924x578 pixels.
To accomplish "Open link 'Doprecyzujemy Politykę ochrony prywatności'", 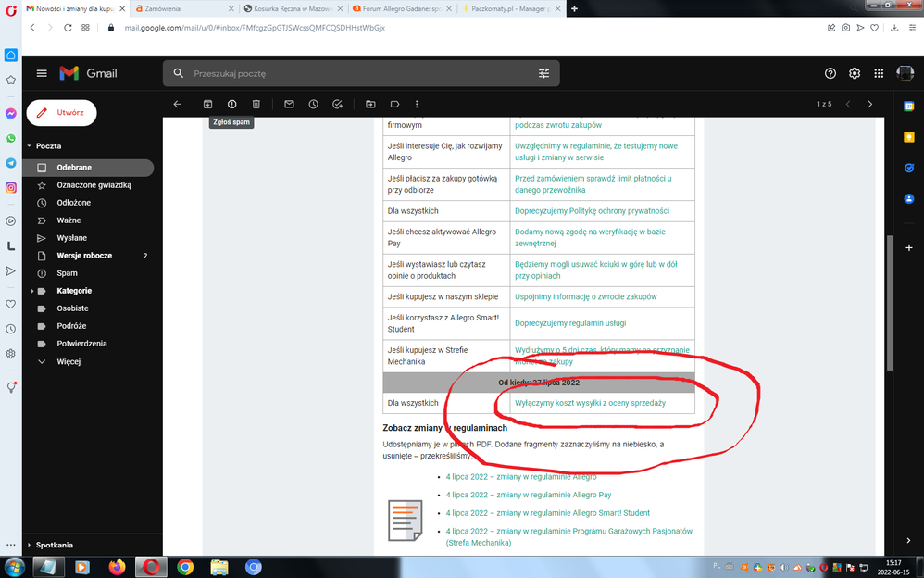I will (592, 211).
